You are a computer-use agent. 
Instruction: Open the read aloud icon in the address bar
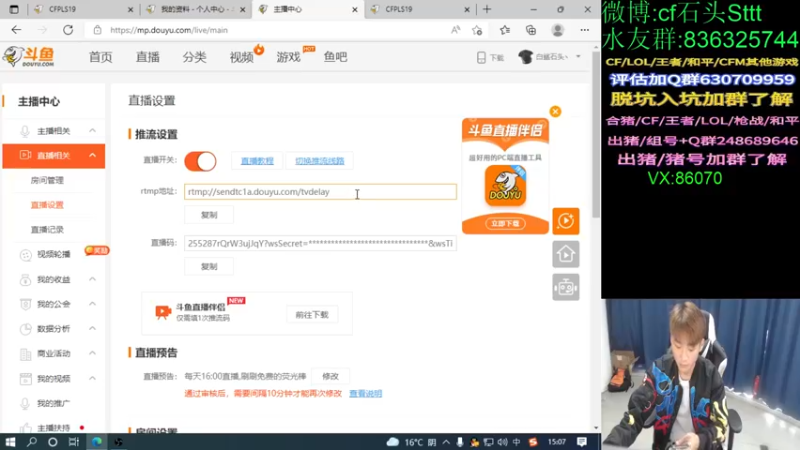coord(455,30)
